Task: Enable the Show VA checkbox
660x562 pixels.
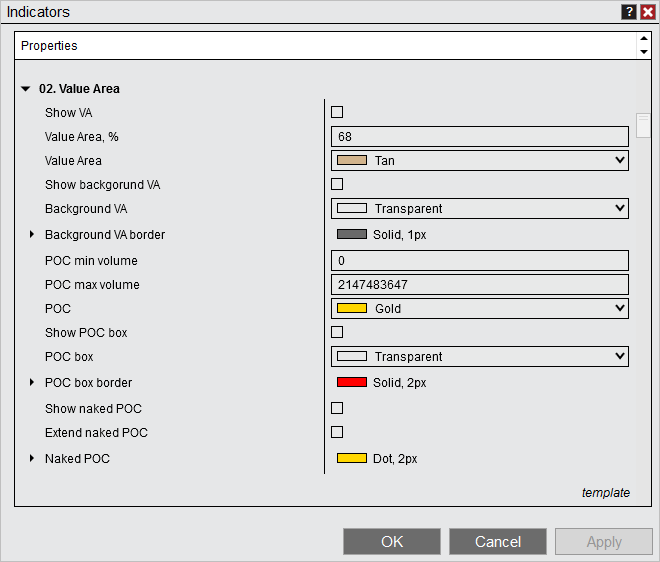Action: pos(337,112)
